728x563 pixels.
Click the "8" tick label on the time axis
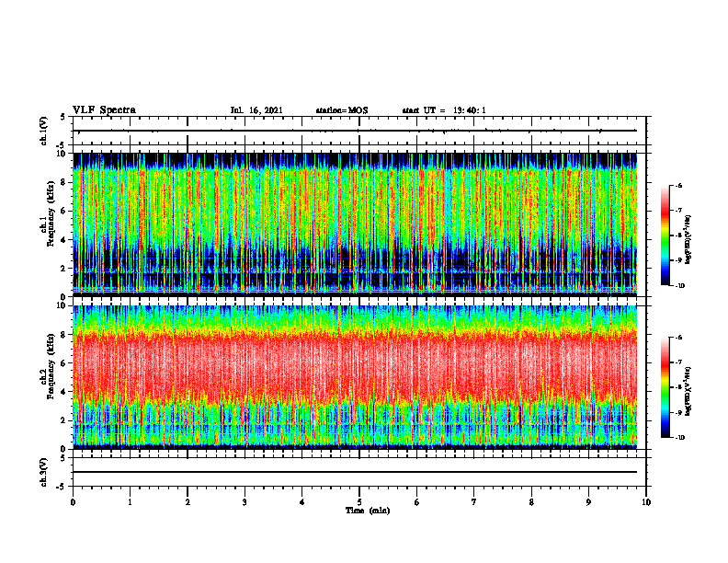pos(531,502)
